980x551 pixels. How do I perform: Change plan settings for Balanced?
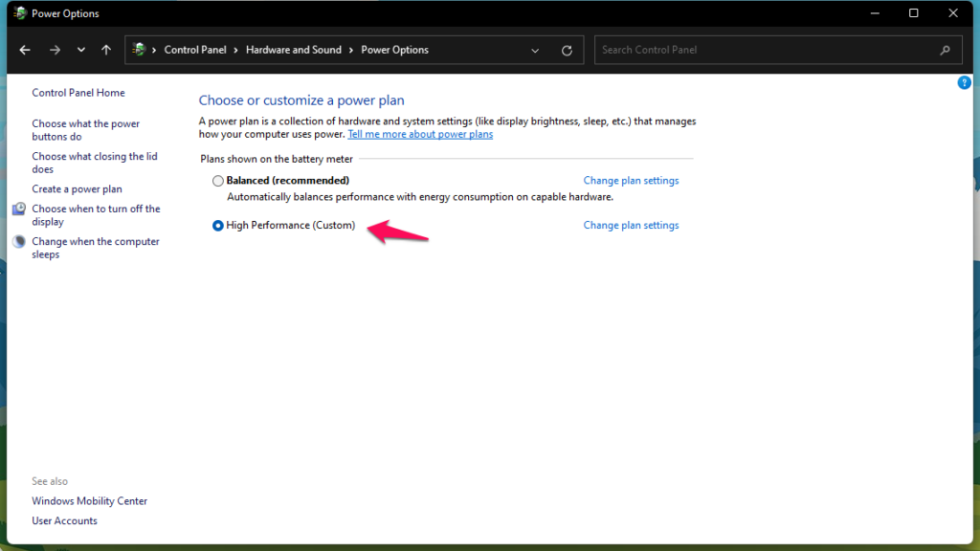tap(631, 181)
